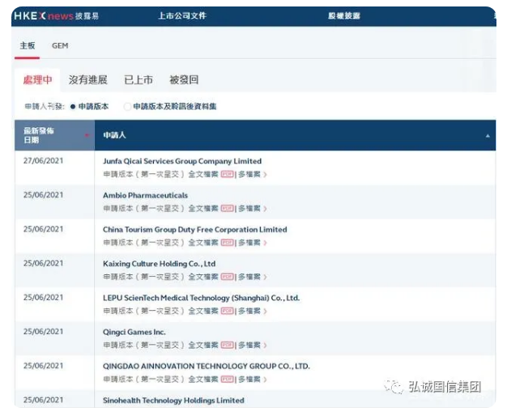Screen dimensions: 507x420
Task: Open Kaixing Culture Holding Co., Ltd link
Action: 159,264
